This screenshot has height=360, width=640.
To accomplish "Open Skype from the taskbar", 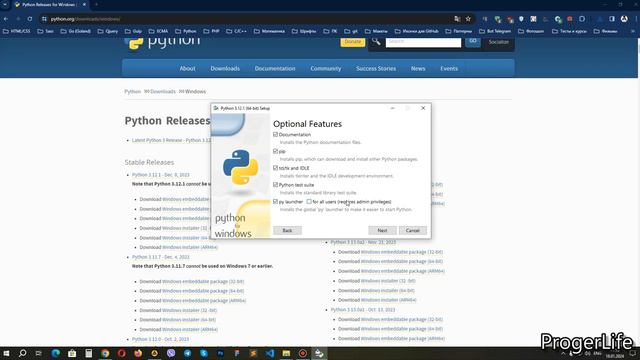I will [204, 353].
